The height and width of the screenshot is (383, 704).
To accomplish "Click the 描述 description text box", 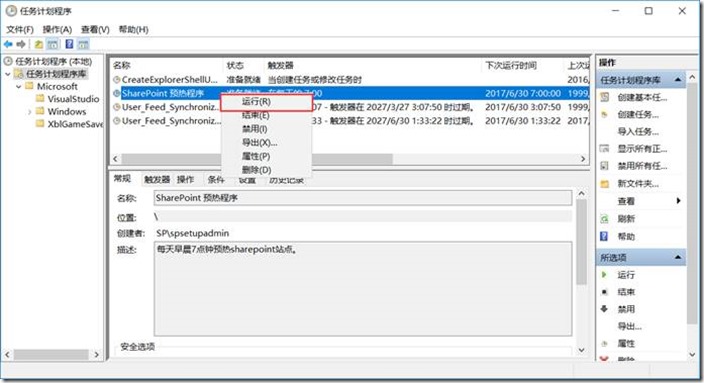I will click(x=363, y=289).
